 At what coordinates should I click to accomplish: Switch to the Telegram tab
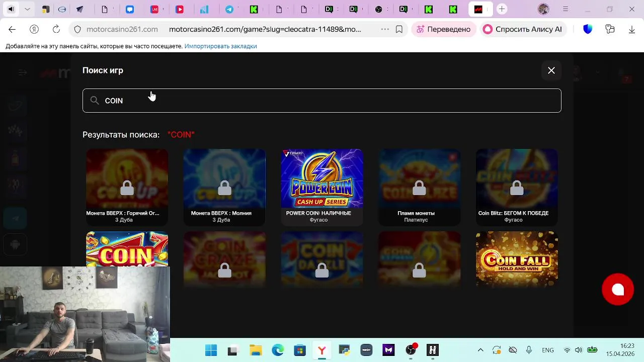pyautogui.click(x=229, y=9)
